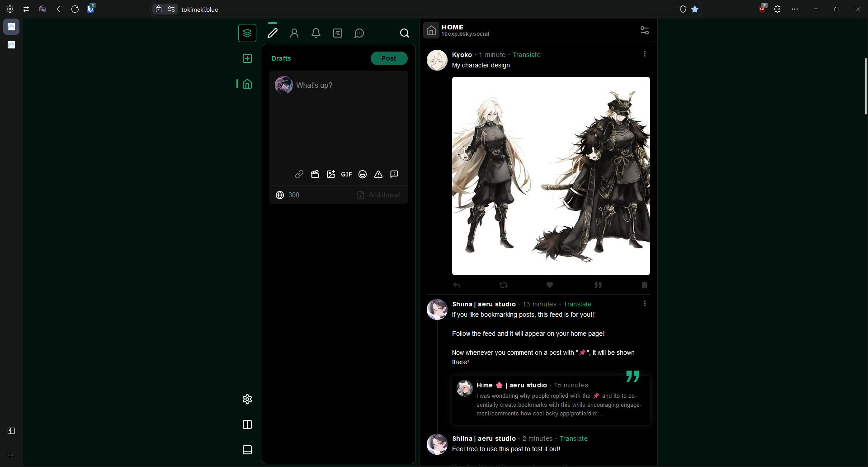The image size is (868, 467).
Task: Quote Kyoko's post
Action: pyautogui.click(x=598, y=285)
